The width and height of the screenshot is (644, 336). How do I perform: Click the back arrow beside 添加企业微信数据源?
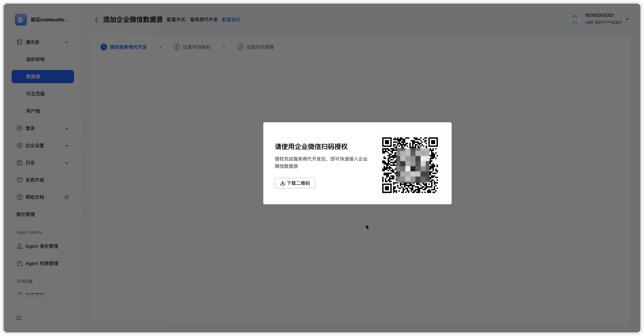pos(97,20)
